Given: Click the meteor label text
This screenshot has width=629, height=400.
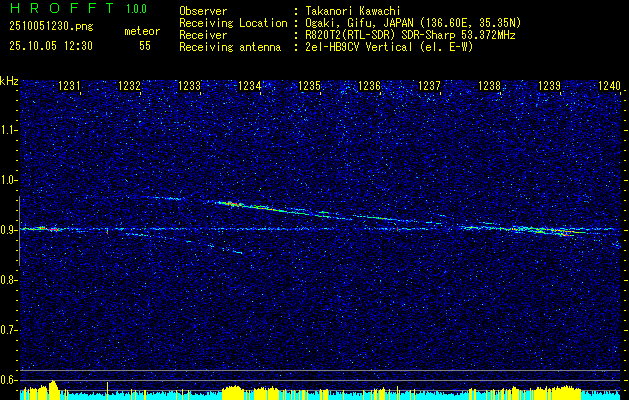Looking at the screenshot, I should pos(142,31).
